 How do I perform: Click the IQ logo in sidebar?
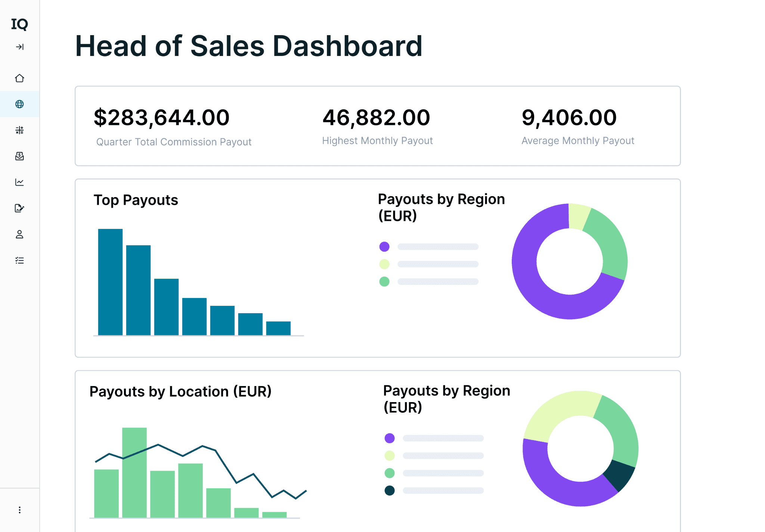click(19, 24)
